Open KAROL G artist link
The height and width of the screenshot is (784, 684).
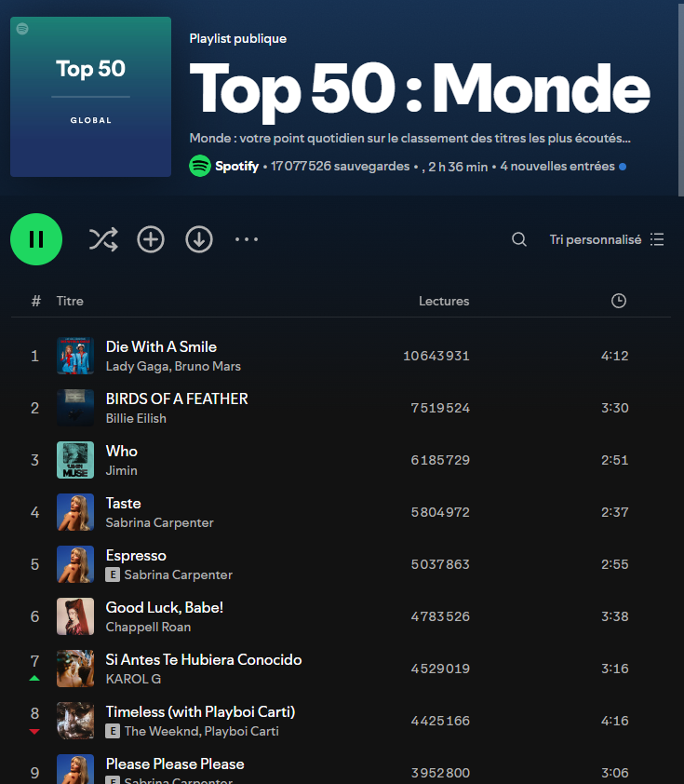[x=133, y=679]
